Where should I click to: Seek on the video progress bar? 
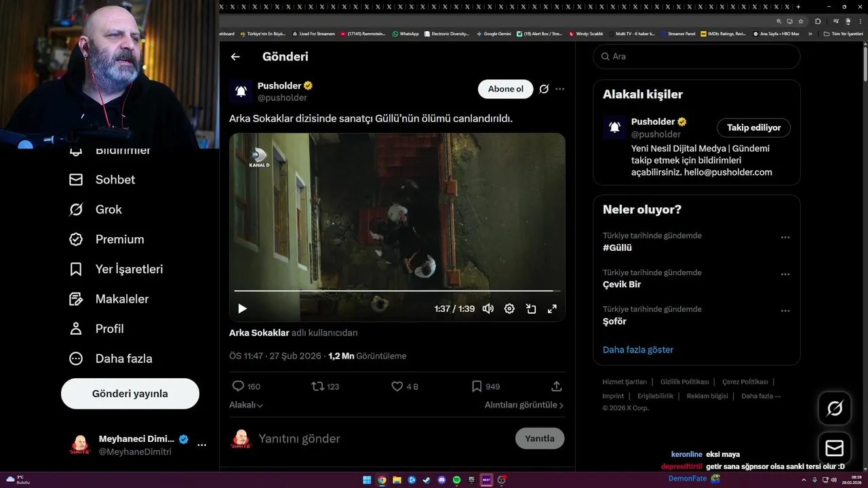pos(397,291)
